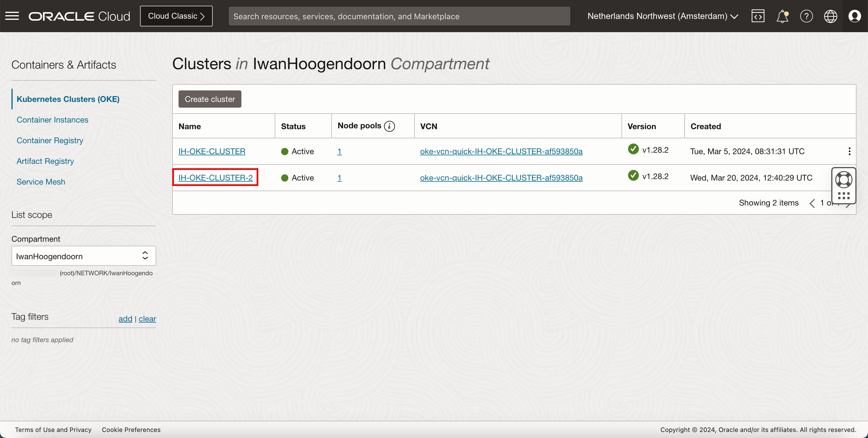Click the Create cluster button
This screenshot has height=438, width=868.
coord(210,99)
